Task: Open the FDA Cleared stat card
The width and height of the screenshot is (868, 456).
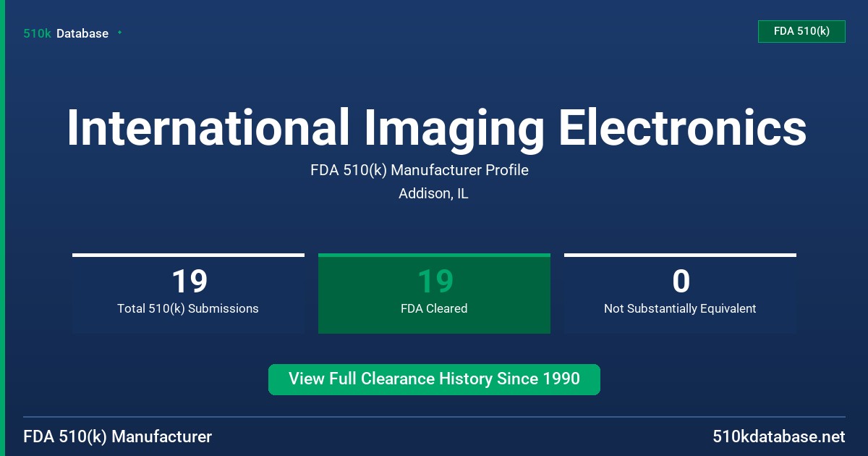Action: tap(434, 293)
